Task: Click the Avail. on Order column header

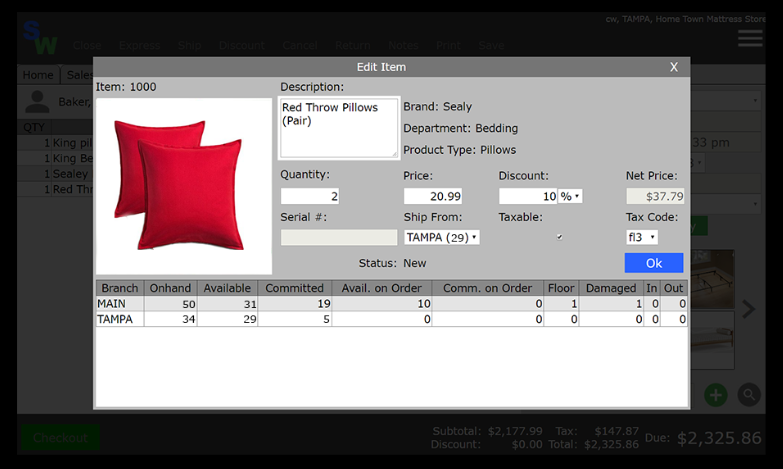Action: click(x=382, y=288)
